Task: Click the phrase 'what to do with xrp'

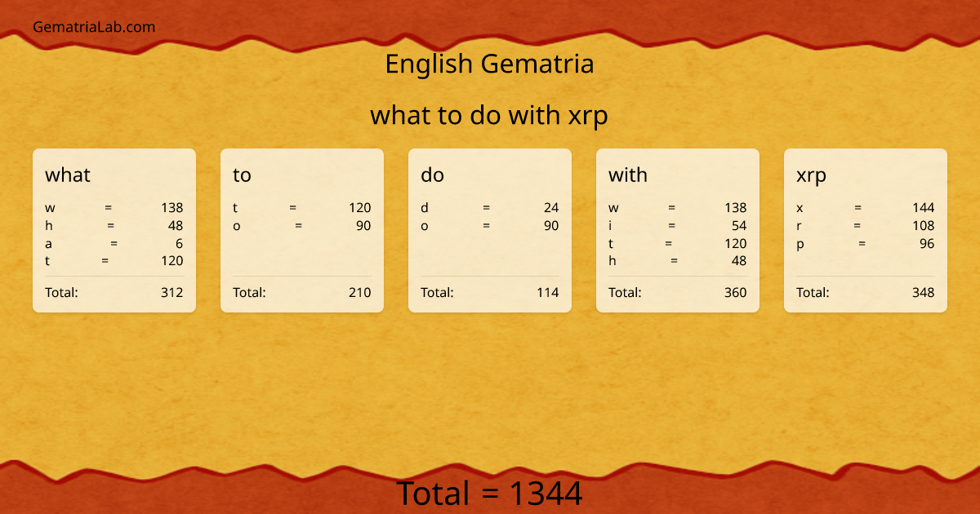Action: tap(489, 116)
